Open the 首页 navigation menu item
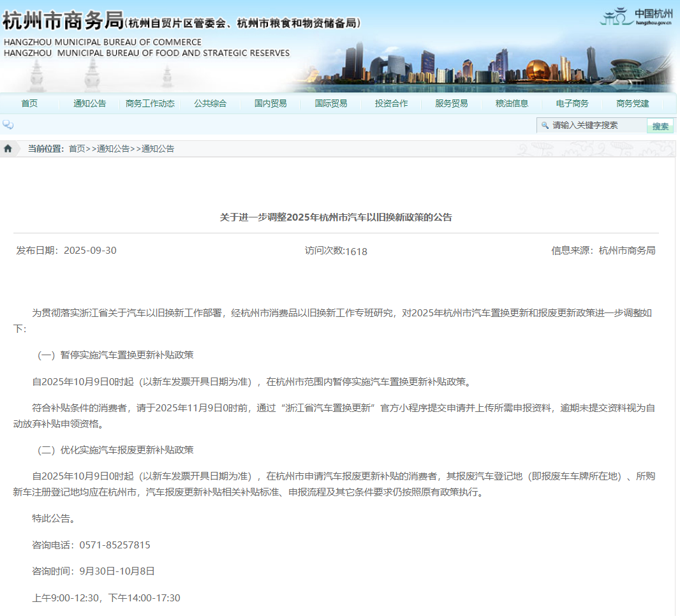 click(29, 103)
